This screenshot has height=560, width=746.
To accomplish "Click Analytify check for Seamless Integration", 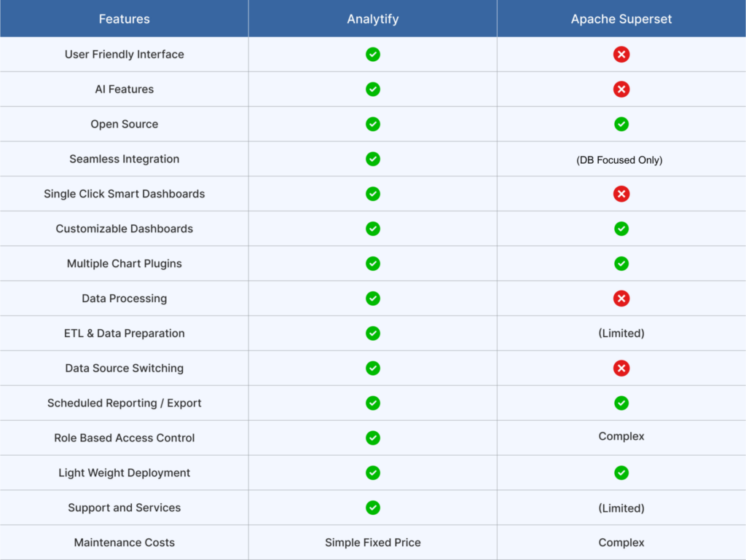I will (x=372, y=159).
